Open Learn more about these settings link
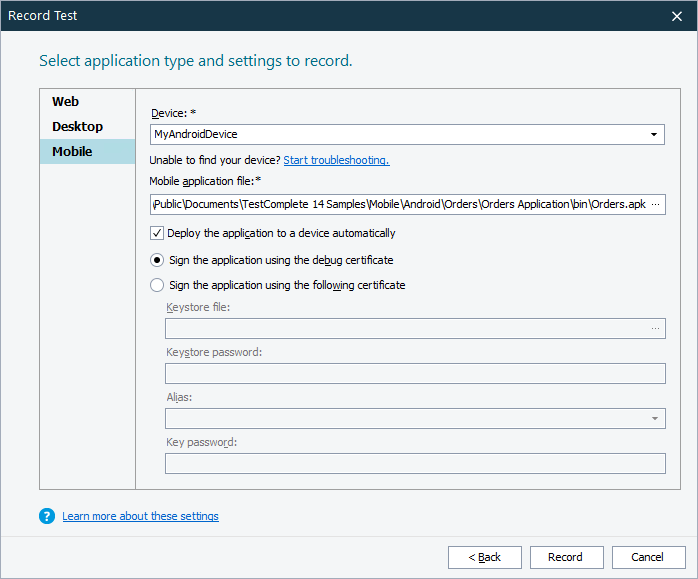 click(140, 516)
